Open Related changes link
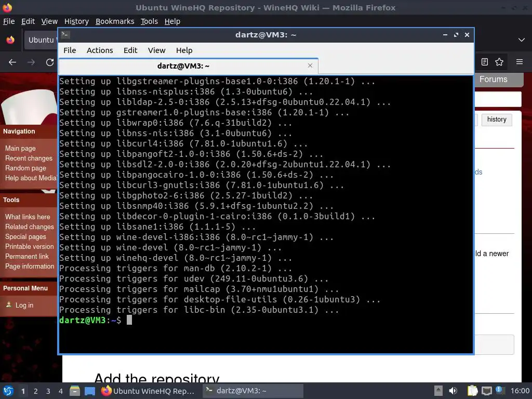532x399 pixels. pyautogui.click(x=30, y=227)
